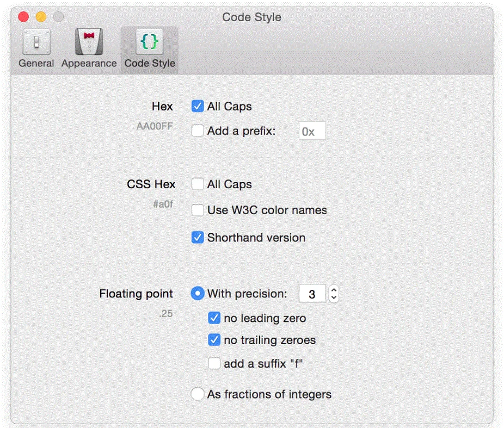Click the Appearance tab label

point(89,64)
